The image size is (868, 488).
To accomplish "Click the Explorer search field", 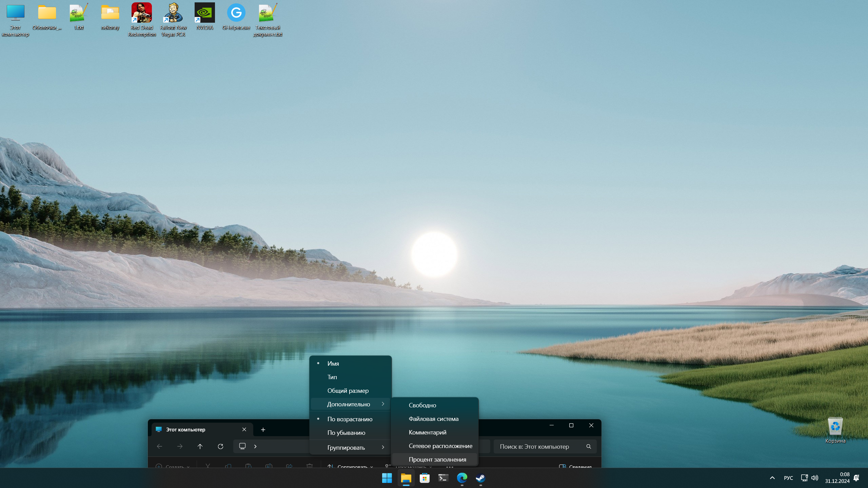I will click(545, 447).
